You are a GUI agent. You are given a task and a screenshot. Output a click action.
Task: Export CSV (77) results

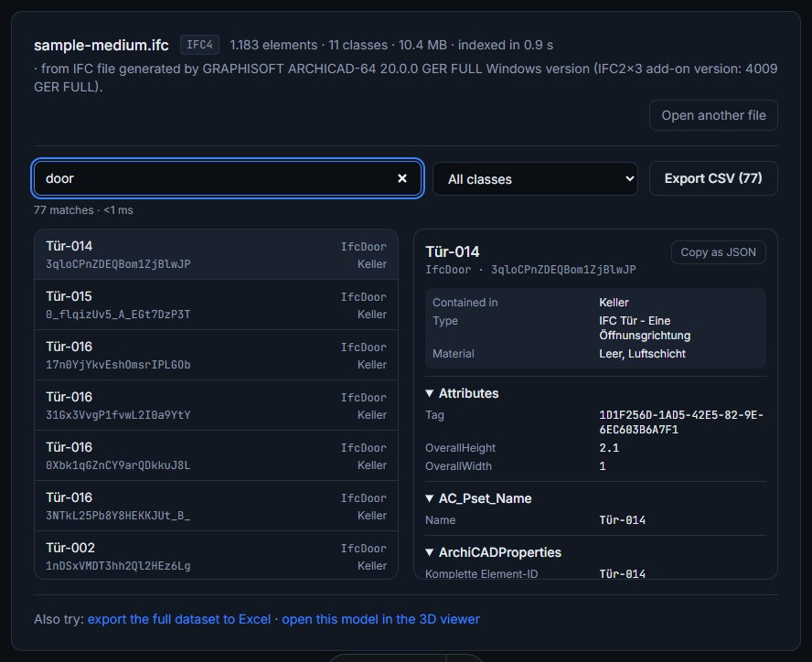(x=713, y=178)
